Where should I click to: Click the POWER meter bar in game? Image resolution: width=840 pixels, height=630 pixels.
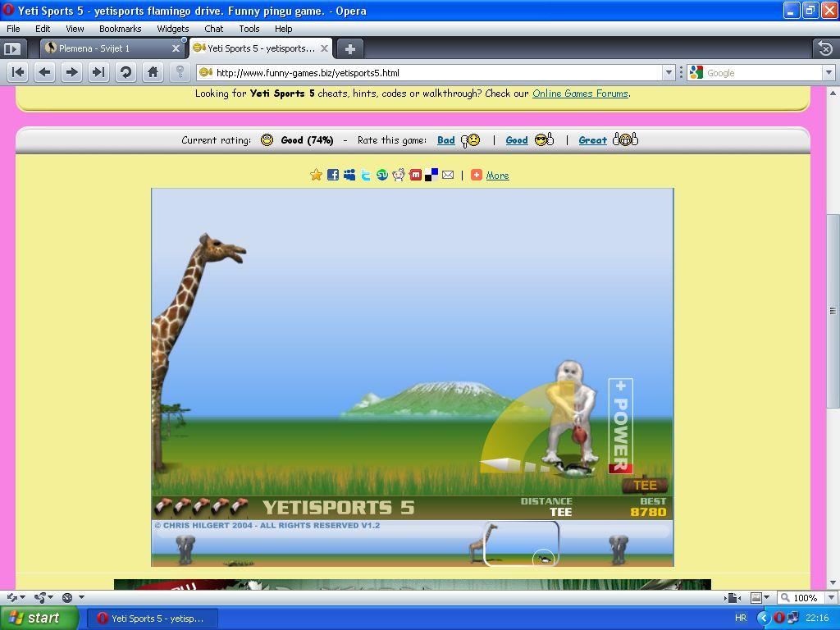coord(620,426)
